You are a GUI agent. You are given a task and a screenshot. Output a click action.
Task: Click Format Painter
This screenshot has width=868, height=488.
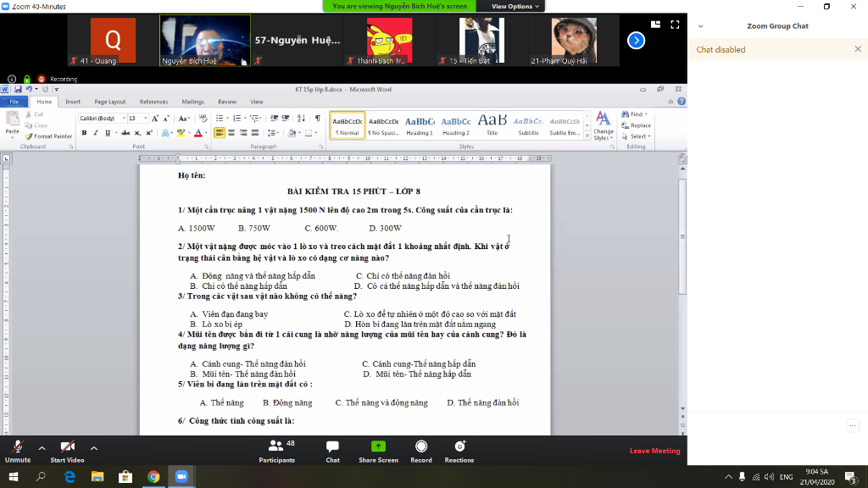point(48,136)
